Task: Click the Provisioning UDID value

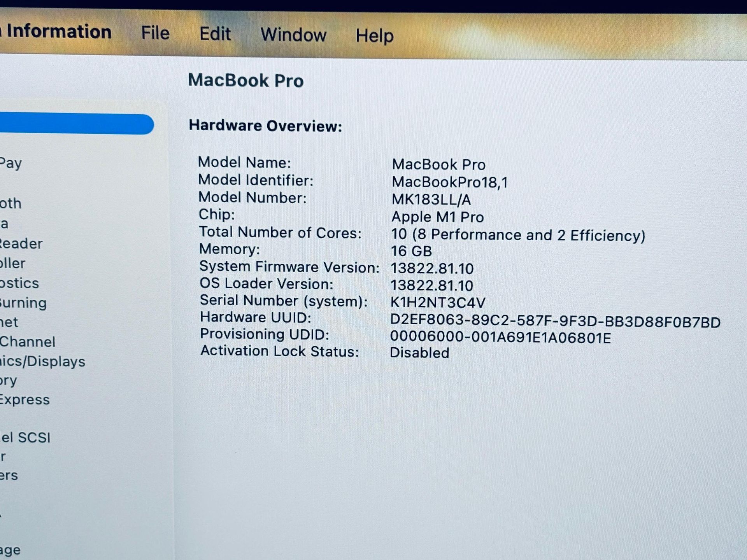Action: point(500,337)
